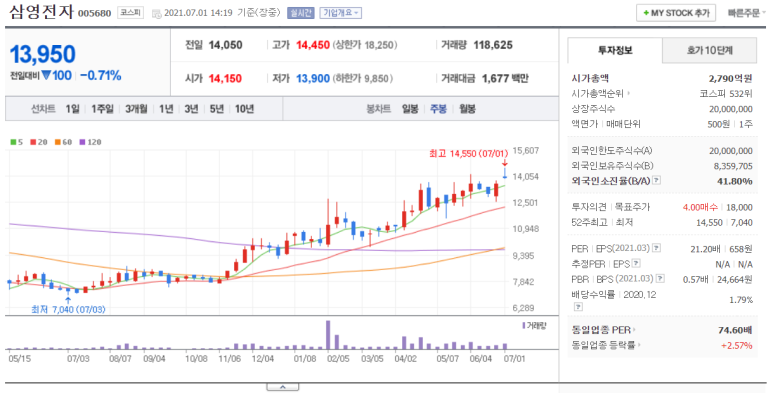Click the purple 120-period moving average legend
The width and height of the screenshot is (773, 393).
pos(90,142)
